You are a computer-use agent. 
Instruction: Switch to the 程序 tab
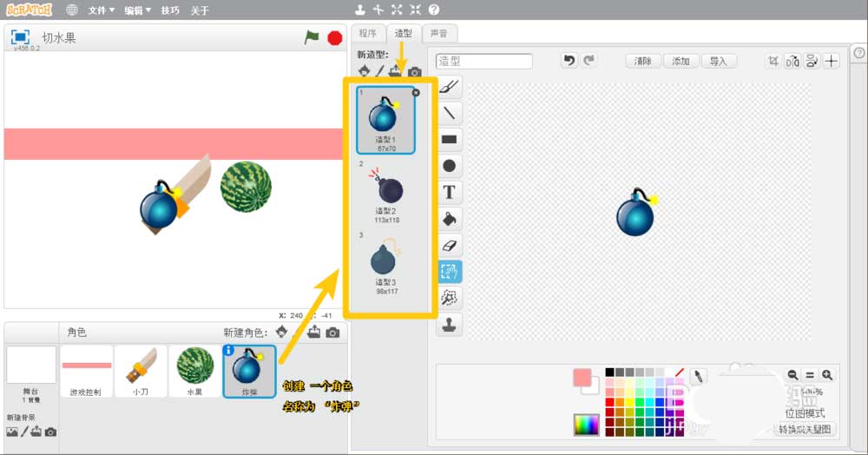367,33
